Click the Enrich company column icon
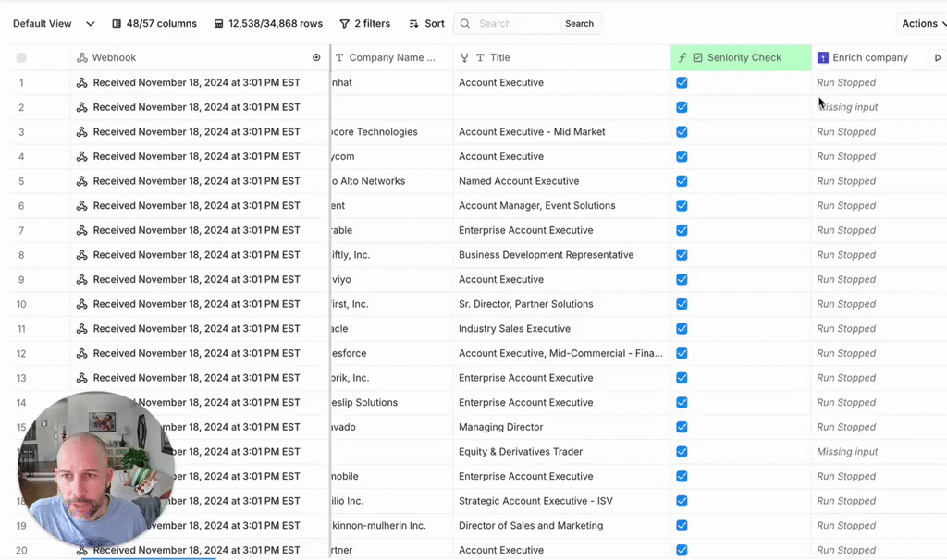This screenshot has width=947, height=560. (823, 58)
